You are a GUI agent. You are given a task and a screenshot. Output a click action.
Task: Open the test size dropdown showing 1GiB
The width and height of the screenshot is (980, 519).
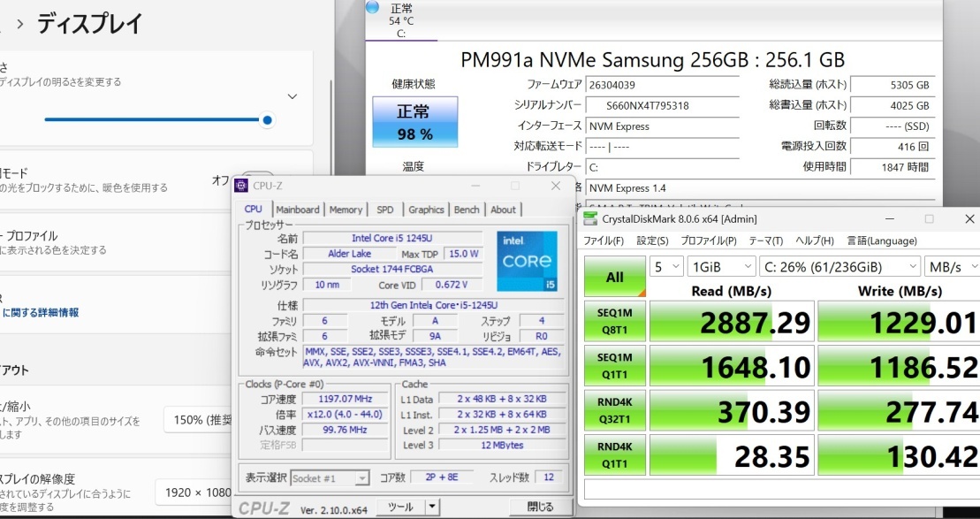[x=722, y=267]
